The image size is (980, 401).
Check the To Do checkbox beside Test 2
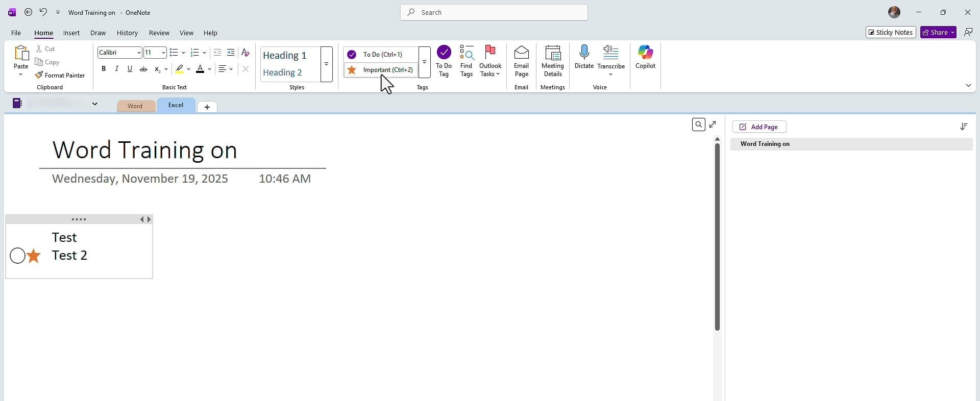point(17,256)
